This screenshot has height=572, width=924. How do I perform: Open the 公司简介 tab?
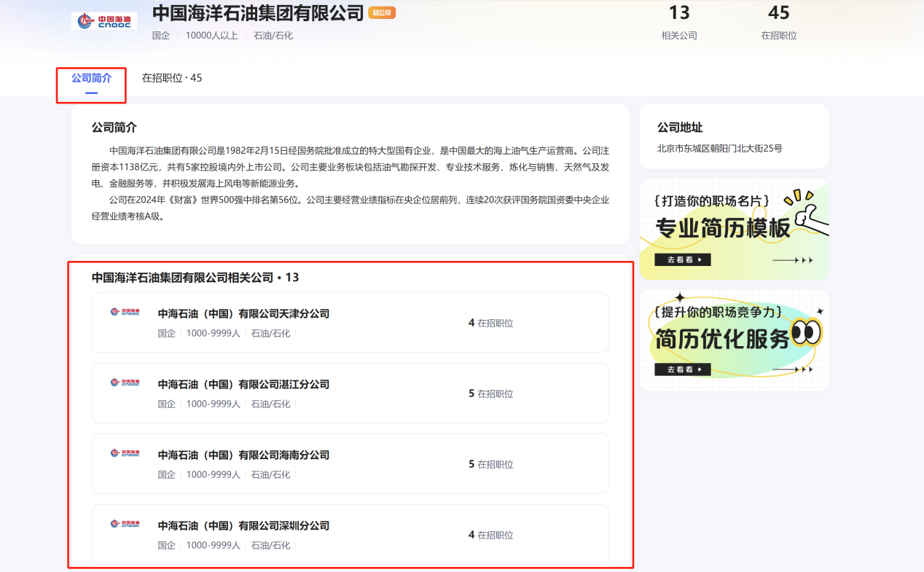[x=91, y=78]
